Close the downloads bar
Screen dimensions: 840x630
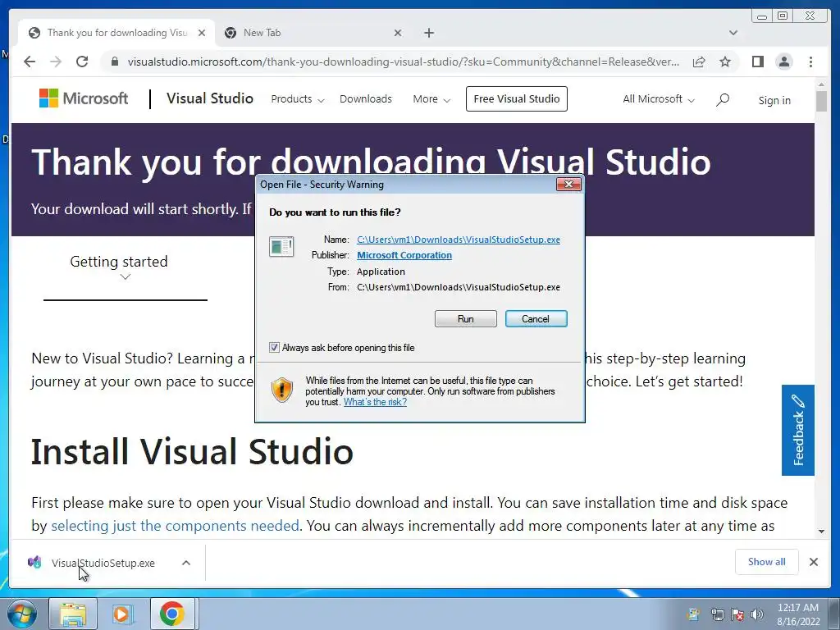coord(813,562)
